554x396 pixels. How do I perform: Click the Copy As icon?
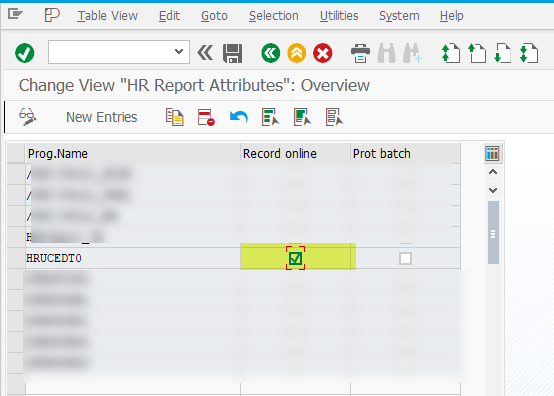[x=175, y=117]
